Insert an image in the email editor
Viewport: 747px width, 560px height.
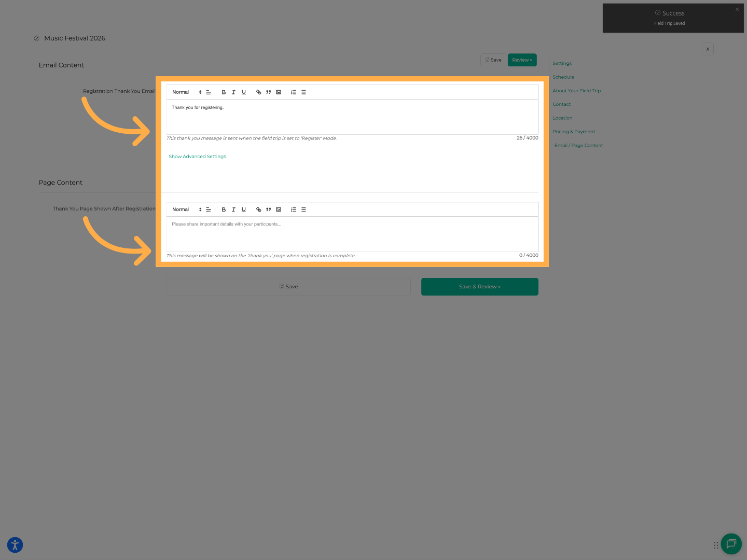(279, 92)
